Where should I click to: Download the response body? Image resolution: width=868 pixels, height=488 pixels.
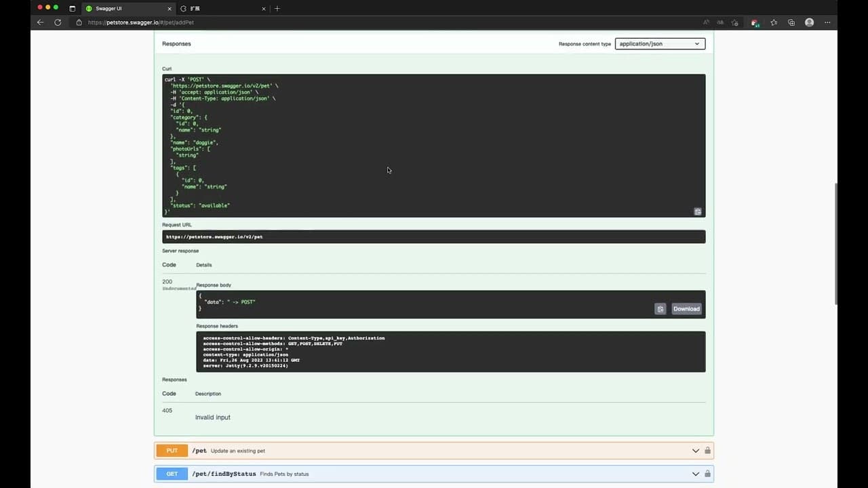[686, 309]
